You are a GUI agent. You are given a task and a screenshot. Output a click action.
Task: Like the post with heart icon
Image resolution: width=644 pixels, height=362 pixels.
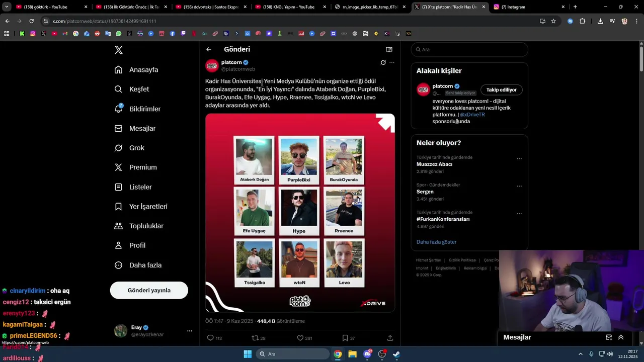click(300, 338)
